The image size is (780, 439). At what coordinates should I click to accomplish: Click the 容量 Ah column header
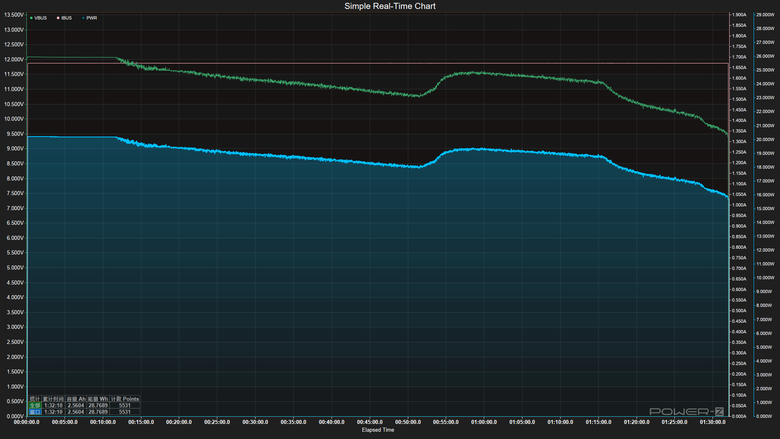(76, 399)
